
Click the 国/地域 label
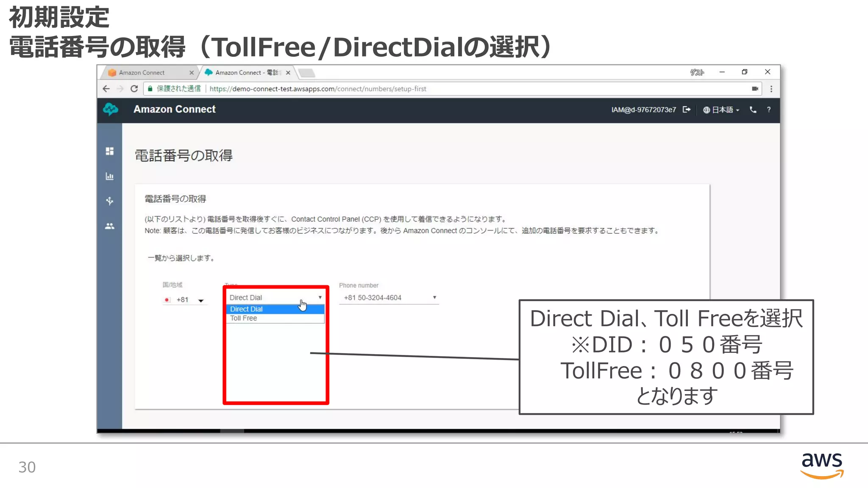pos(172,285)
